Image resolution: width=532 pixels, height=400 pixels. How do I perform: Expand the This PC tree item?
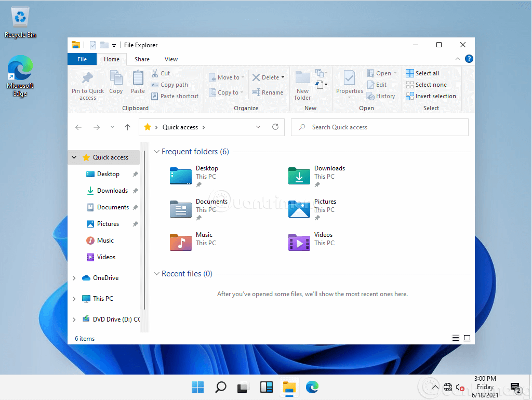(x=74, y=298)
